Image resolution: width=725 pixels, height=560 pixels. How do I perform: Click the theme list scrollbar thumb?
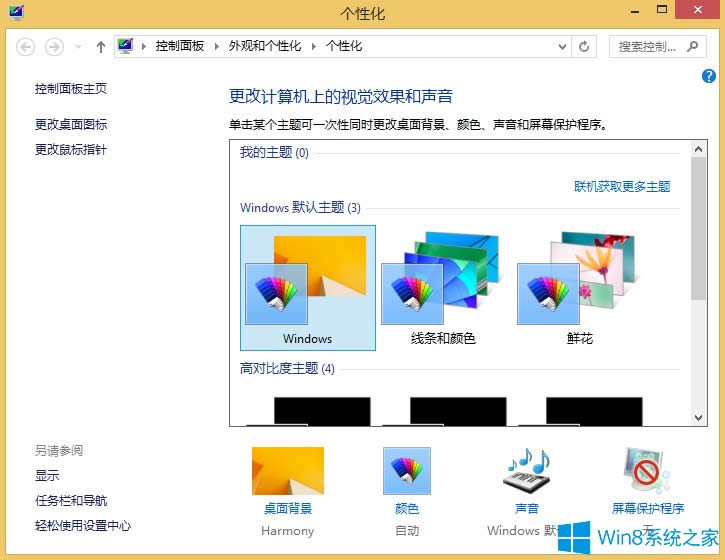698,228
